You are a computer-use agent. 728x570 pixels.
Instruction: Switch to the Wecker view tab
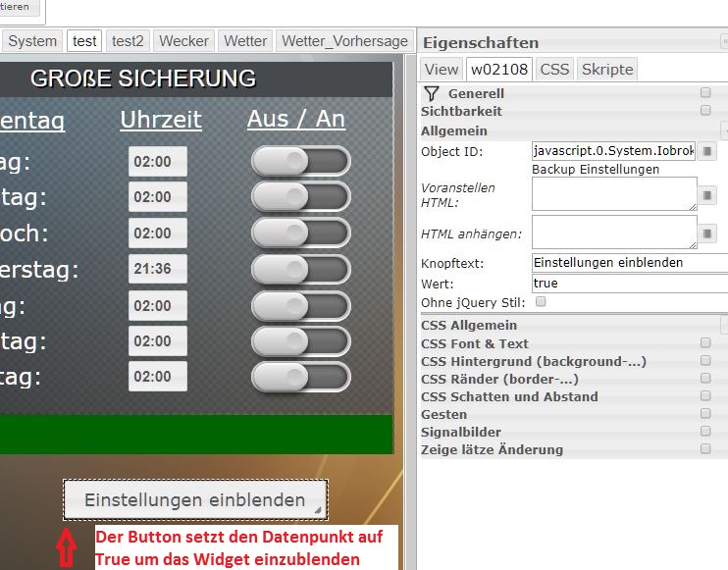183,41
